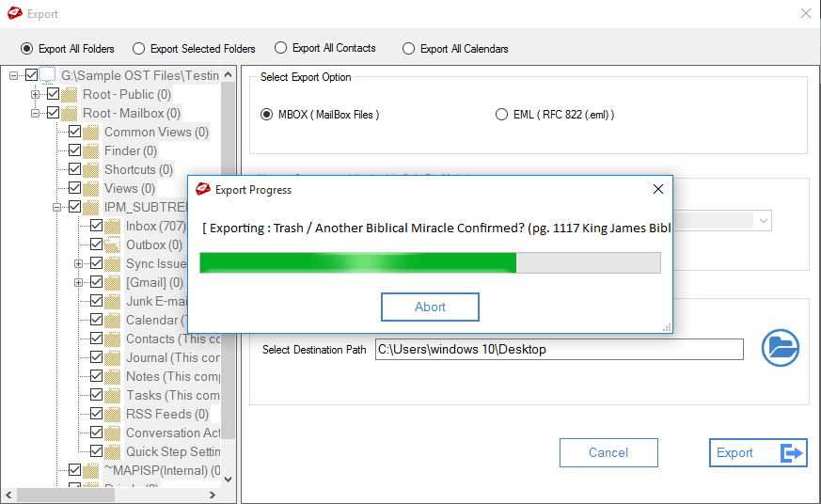Click folder tree vertical scrollbar up arrow
Image resolution: width=821 pixels, height=504 pixels.
point(229,75)
